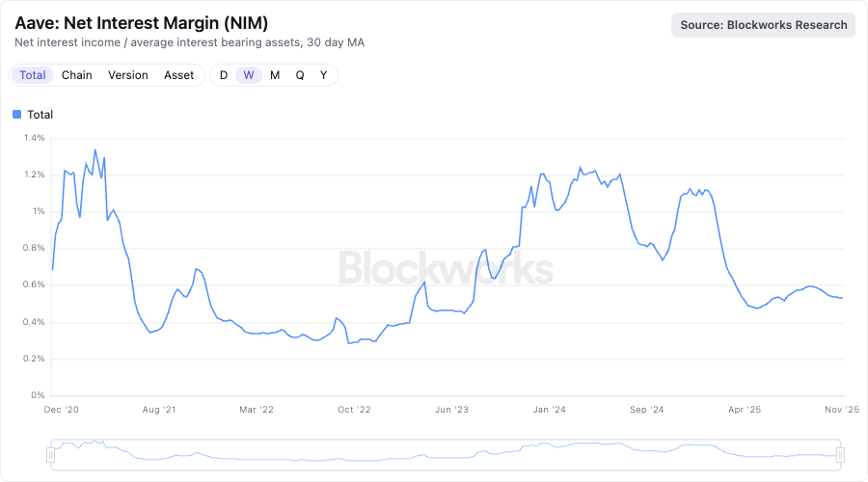Viewport: 868px width, 482px height.
Task: Click the Jan '24 x-axis label
Action: point(549,410)
